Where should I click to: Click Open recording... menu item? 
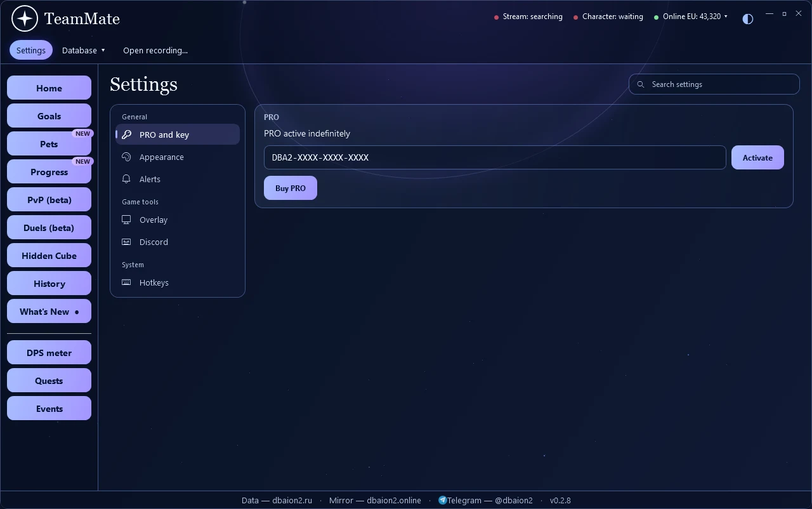click(155, 50)
